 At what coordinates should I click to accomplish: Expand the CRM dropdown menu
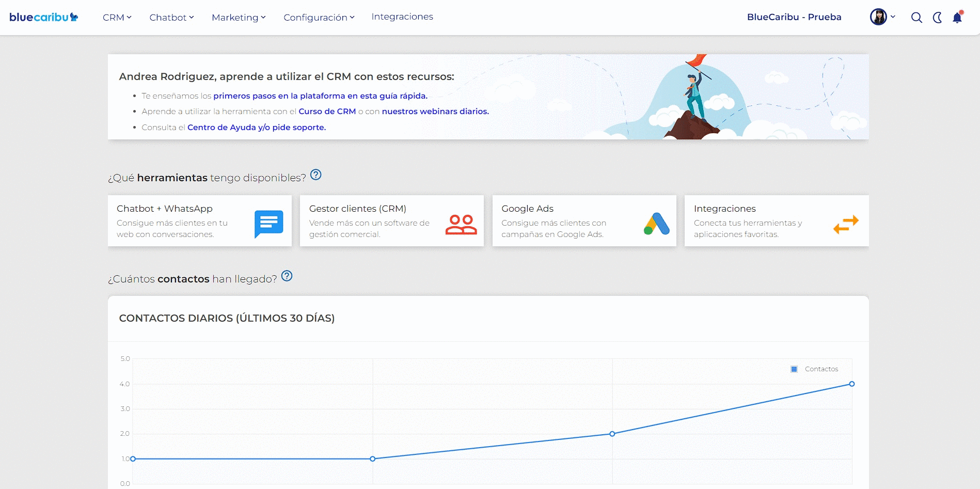pos(117,18)
